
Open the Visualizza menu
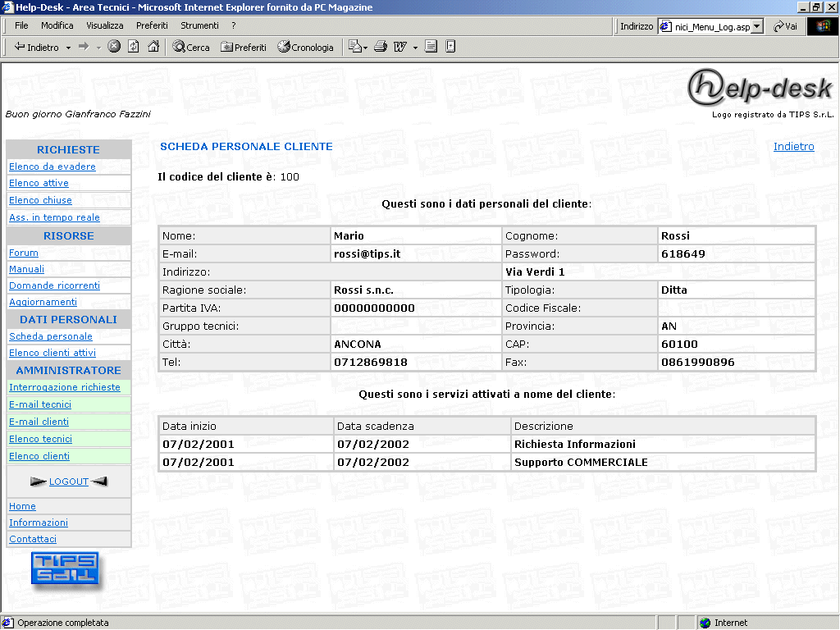point(104,25)
